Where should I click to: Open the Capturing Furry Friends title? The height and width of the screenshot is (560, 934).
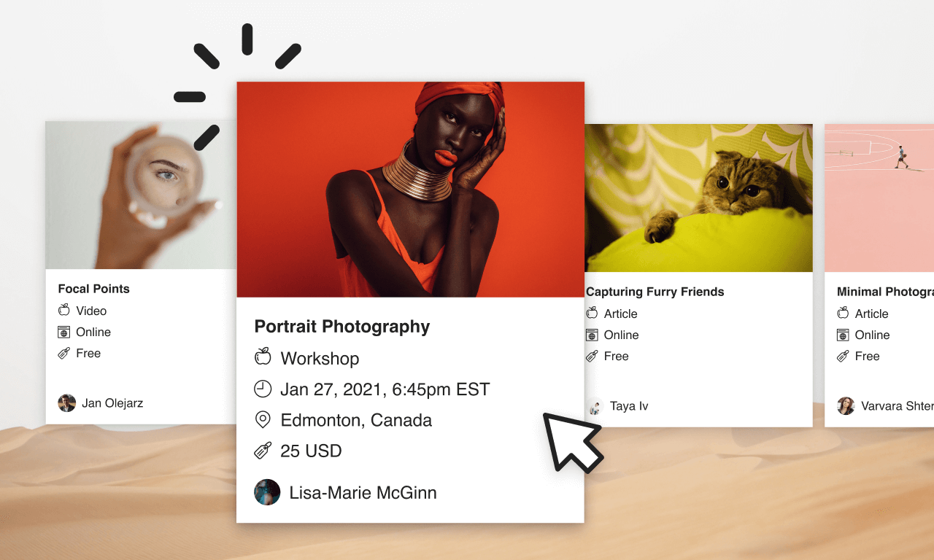pyautogui.click(x=655, y=292)
